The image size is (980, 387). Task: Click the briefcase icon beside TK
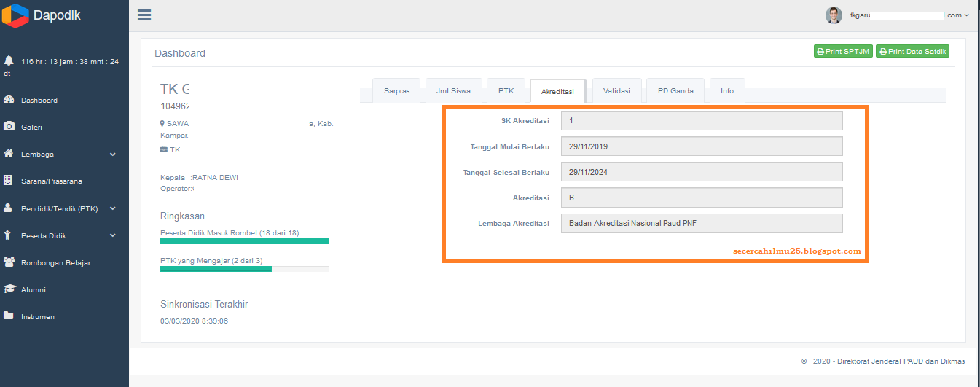coord(163,149)
